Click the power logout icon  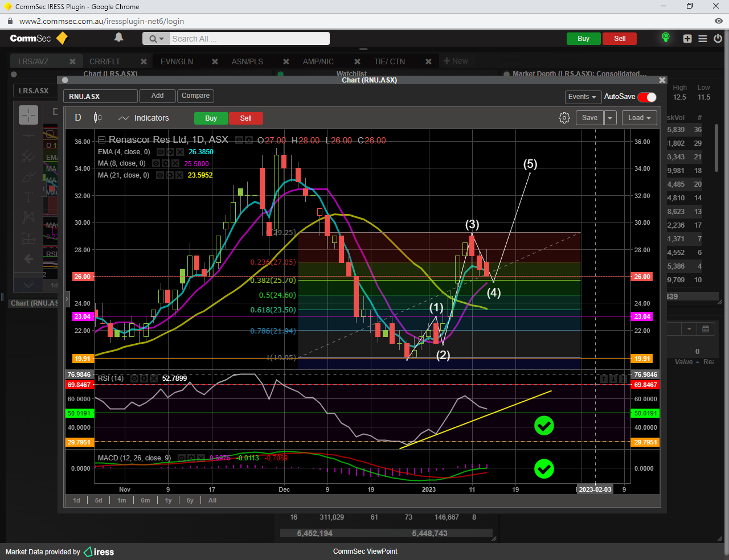(x=718, y=39)
